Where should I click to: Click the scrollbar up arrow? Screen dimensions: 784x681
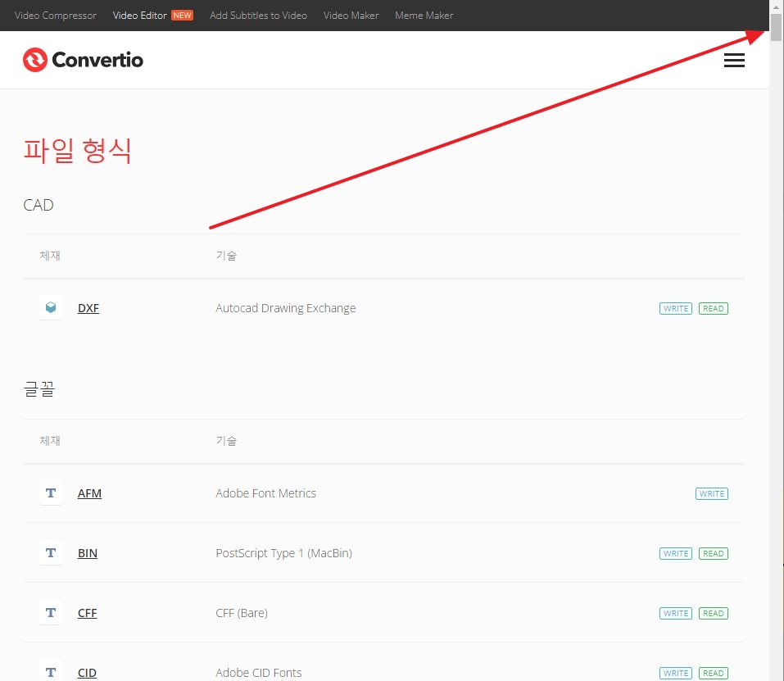(776, 7)
